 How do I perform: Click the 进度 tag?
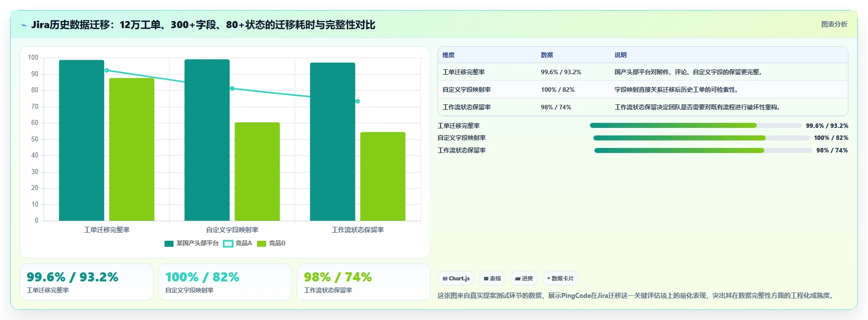[x=524, y=278]
